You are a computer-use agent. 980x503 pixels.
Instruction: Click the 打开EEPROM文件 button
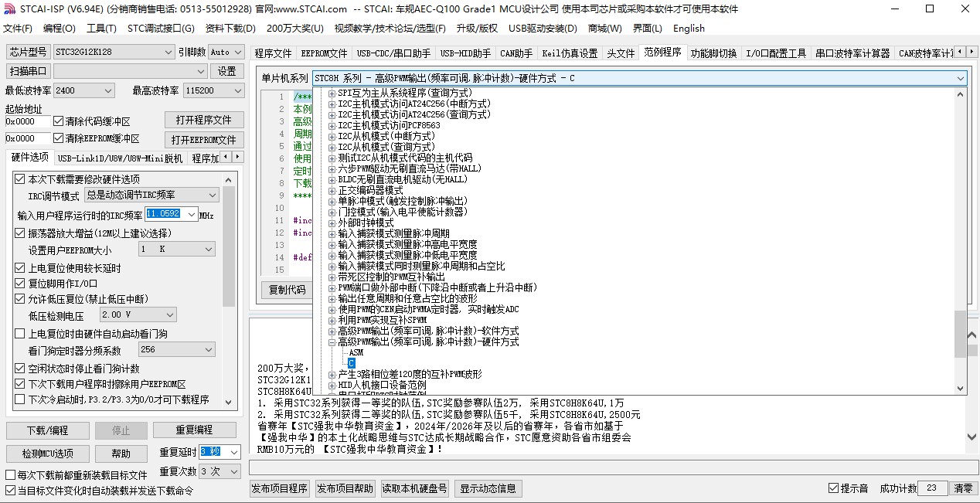coord(204,140)
